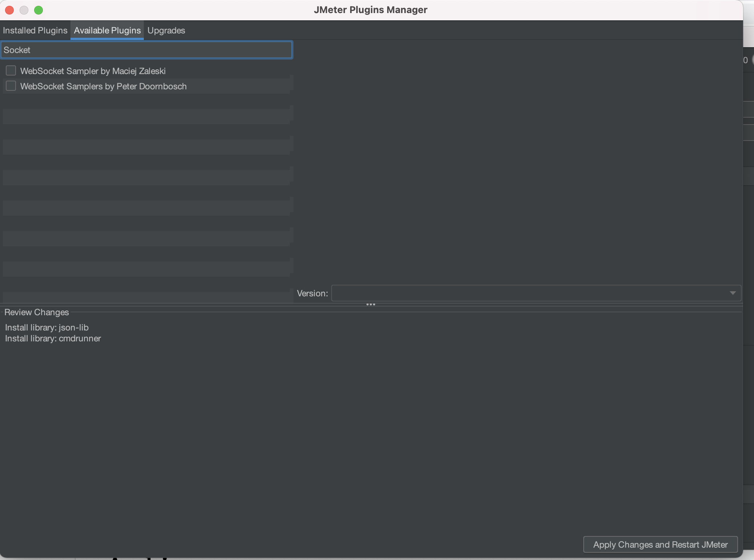Select WebSocket Sampler by Maciej Zaleski row text
Image resolution: width=754 pixels, height=560 pixels.
click(93, 71)
